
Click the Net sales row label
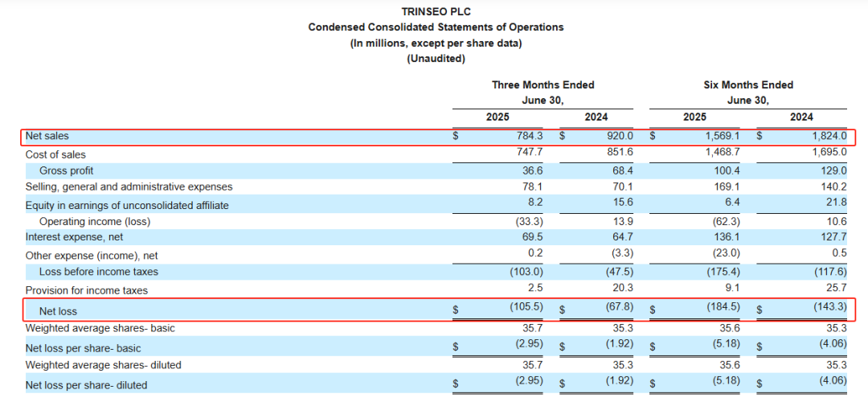point(47,136)
